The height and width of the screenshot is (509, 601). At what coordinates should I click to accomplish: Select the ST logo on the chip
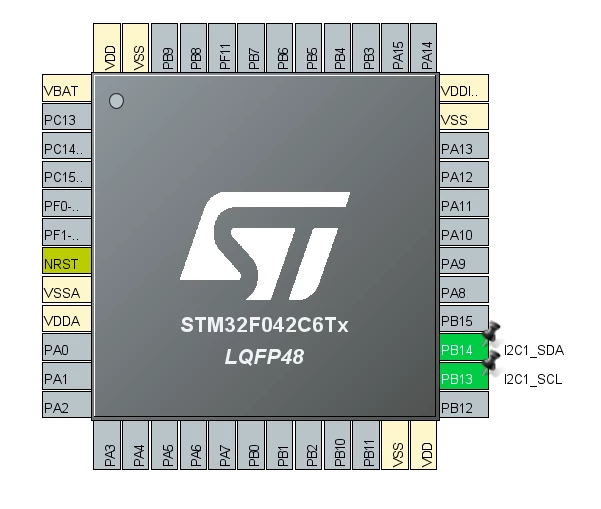click(x=265, y=246)
